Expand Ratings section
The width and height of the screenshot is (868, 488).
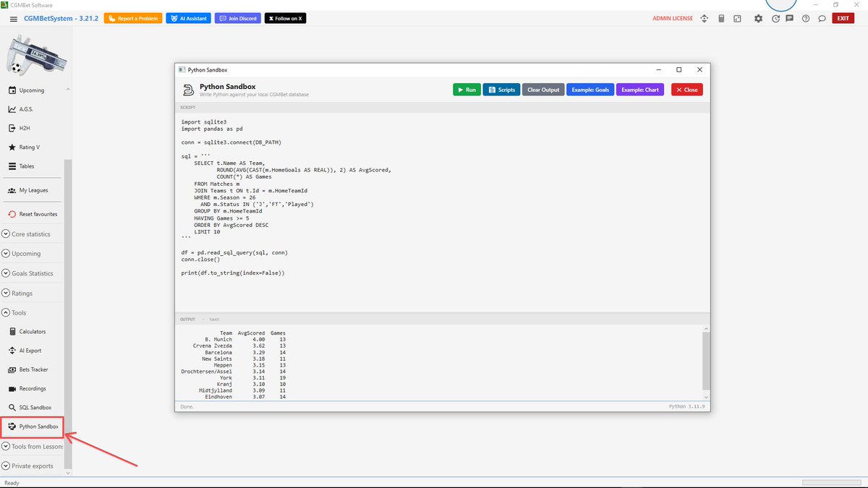tap(32, 294)
